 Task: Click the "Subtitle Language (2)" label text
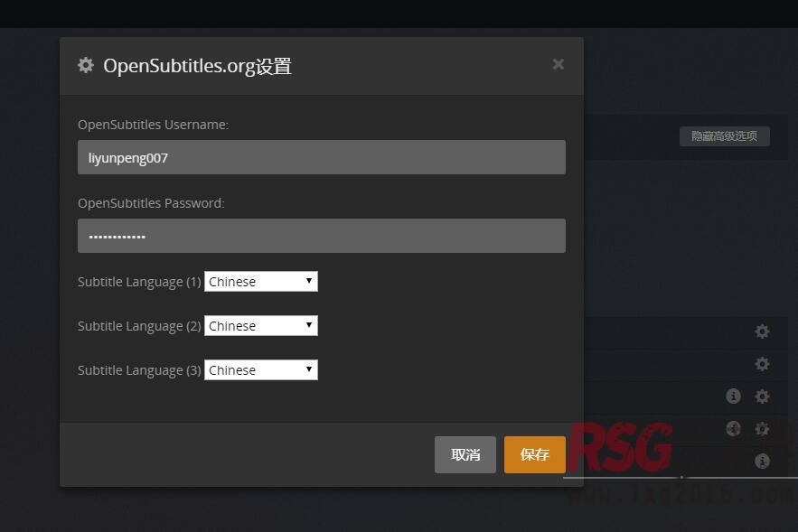(x=139, y=326)
